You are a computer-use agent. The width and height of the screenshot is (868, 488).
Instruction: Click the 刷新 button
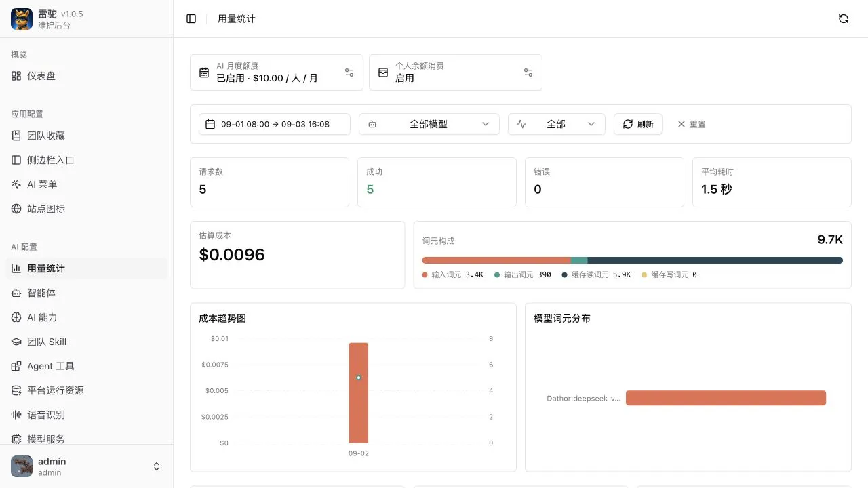tap(638, 124)
